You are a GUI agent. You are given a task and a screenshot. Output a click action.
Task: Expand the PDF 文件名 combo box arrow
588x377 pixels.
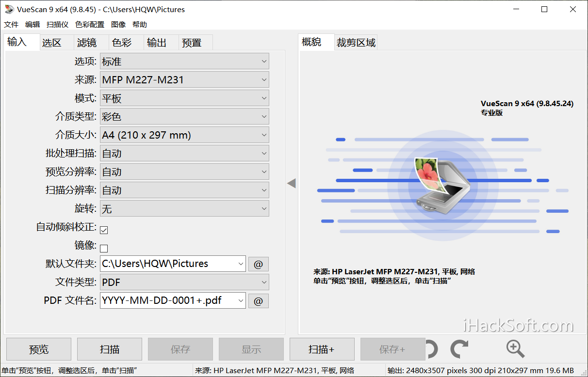click(x=241, y=301)
